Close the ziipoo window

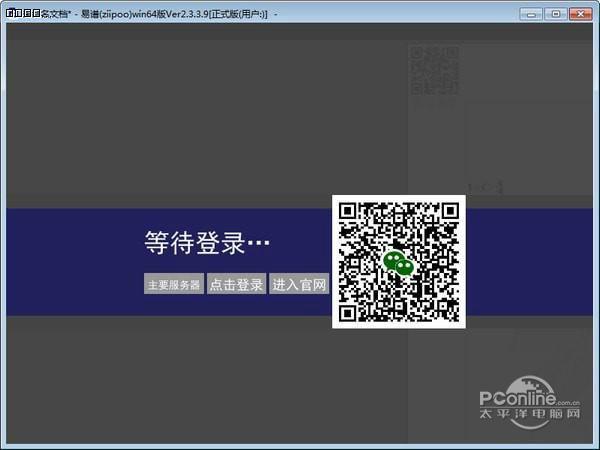point(580,14)
